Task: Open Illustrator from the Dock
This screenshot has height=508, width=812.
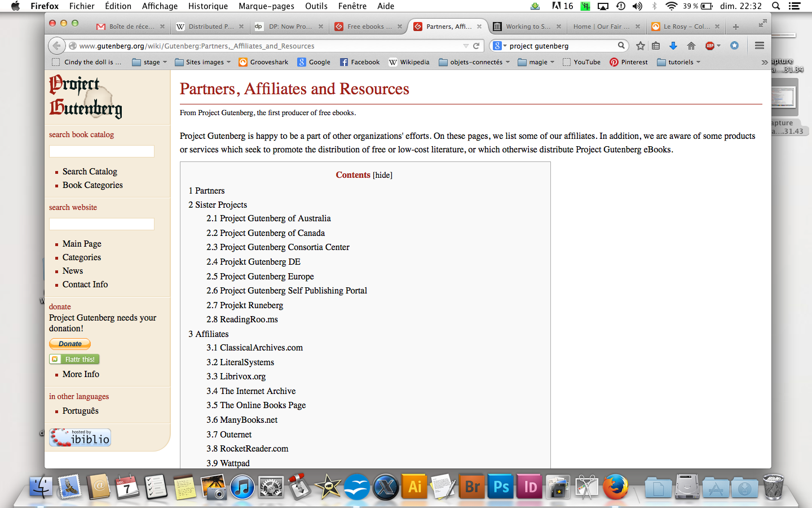Action: point(415,487)
